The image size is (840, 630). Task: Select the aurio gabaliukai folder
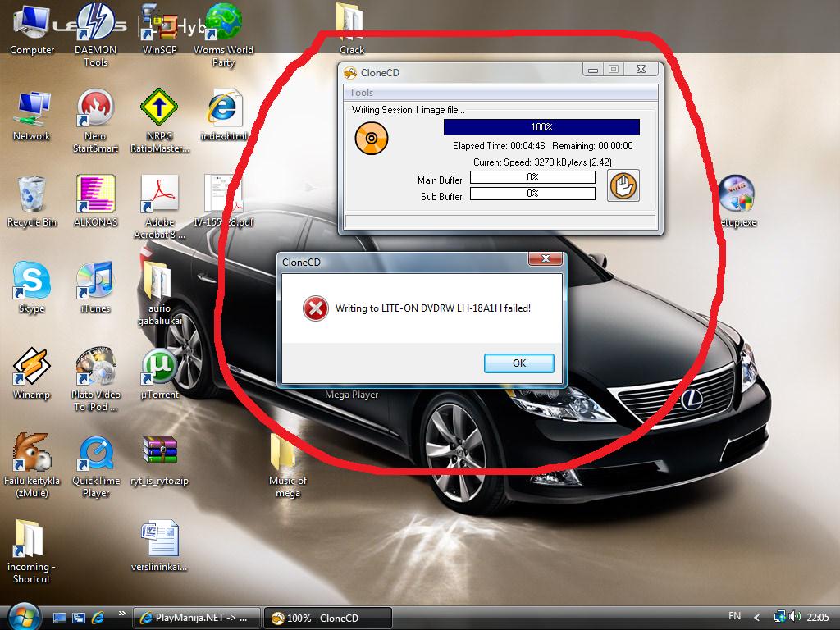(159, 294)
